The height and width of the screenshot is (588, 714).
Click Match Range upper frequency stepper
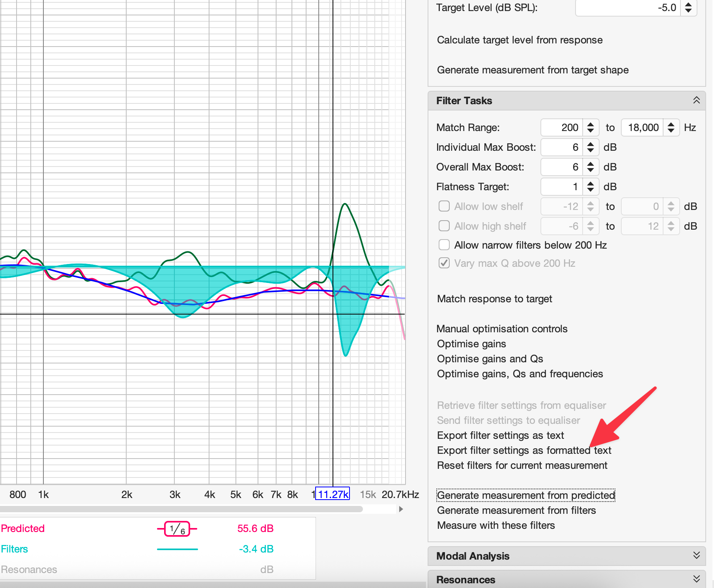coord(671,127)
